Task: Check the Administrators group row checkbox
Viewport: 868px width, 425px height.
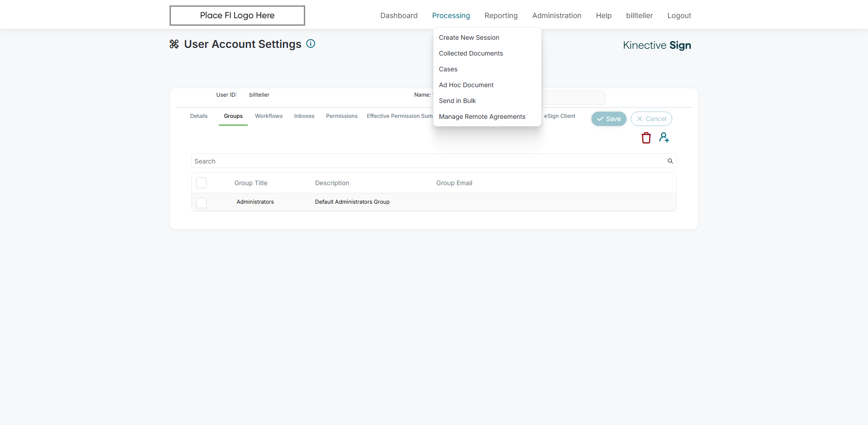Action: [x=202, y=203]
